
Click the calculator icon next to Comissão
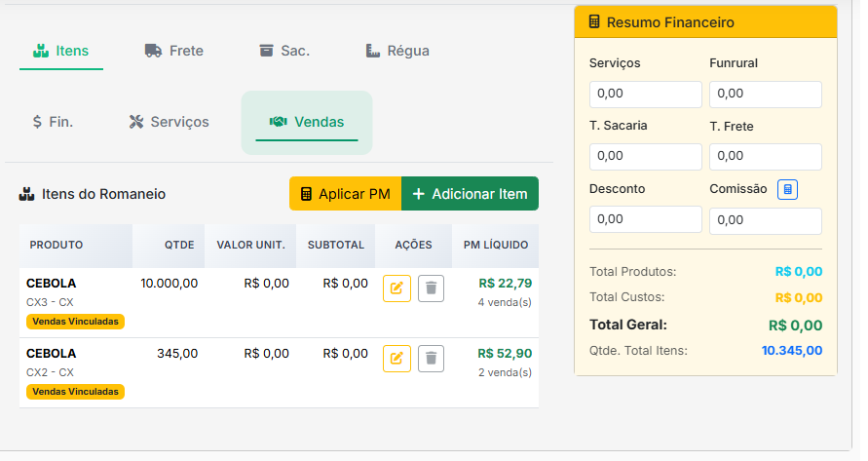(787, 189)
